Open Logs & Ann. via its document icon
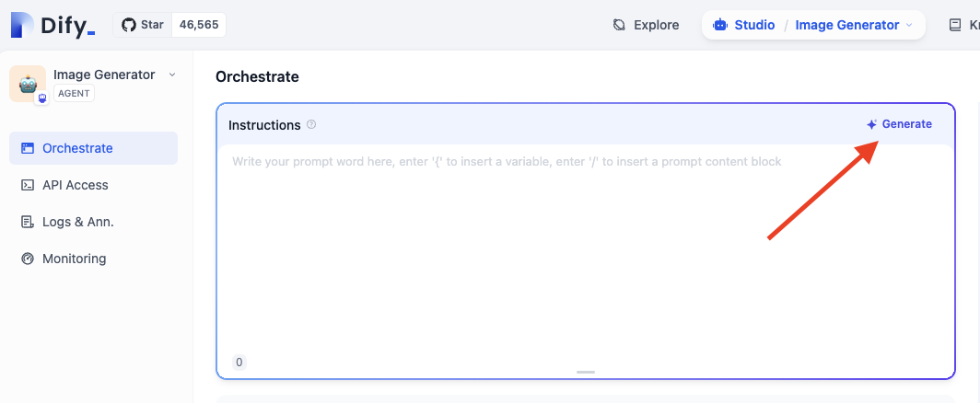The image size is (980, 403). click(27, 222)
